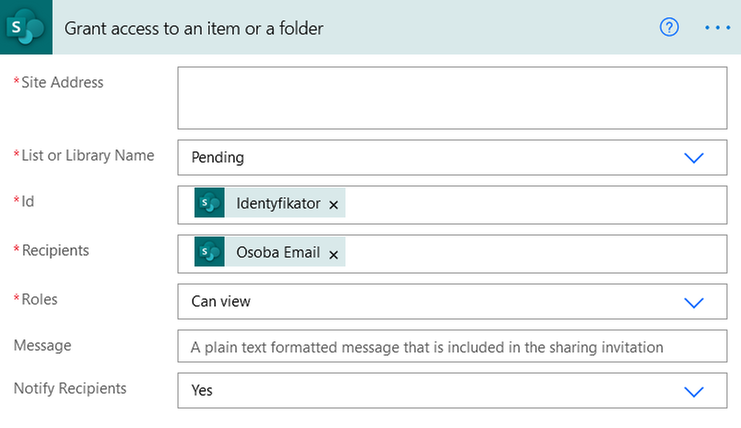Image resolution: width=741 pixels, height=428 pixels.
Task: Select the Identyfikator dynamic content token
Action: pos(278,204)
